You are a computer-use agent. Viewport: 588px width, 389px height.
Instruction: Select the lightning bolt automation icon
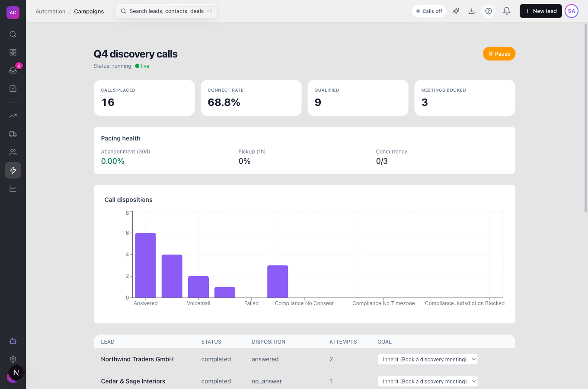coord(13,170)
